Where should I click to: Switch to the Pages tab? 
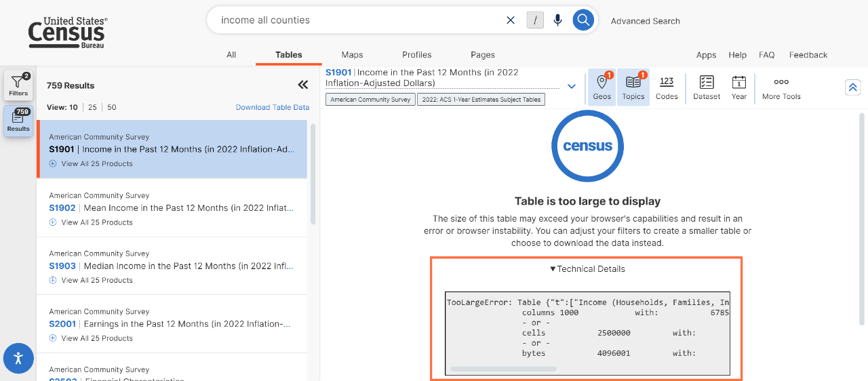coord(483,55)
